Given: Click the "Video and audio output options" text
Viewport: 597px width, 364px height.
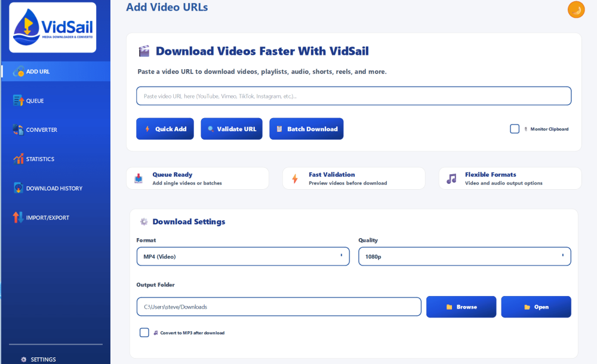Looking at the screenshot, I should pyautogui.click(x=503, y=183).
